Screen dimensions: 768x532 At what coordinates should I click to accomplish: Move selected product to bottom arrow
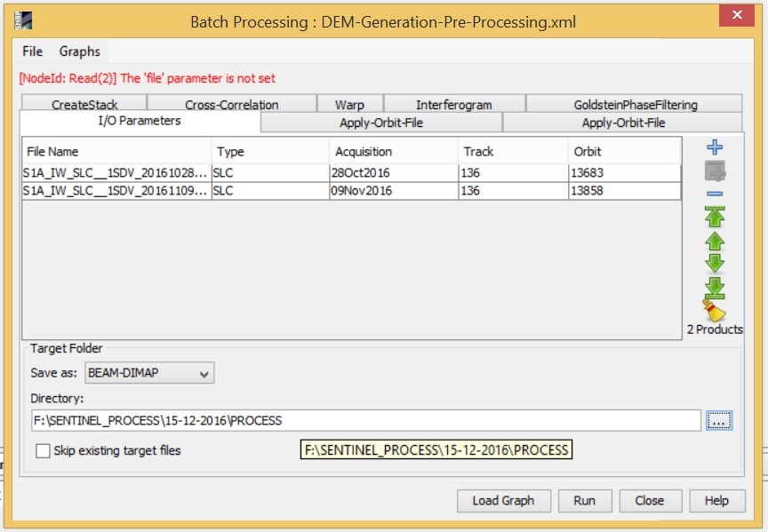[x=715, y=288]
